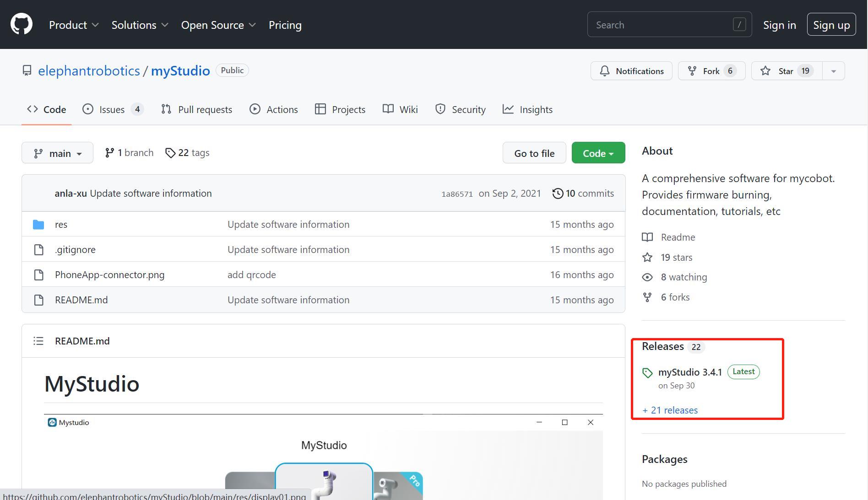
Task: Click the Sign in link
Action: (779, 25)
